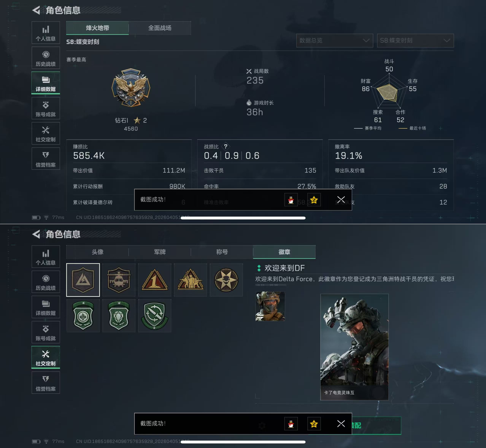The image size is (486, 448).
Task: Open the S8:蝶变时刻 season dropdown
Action: point(415,40)
